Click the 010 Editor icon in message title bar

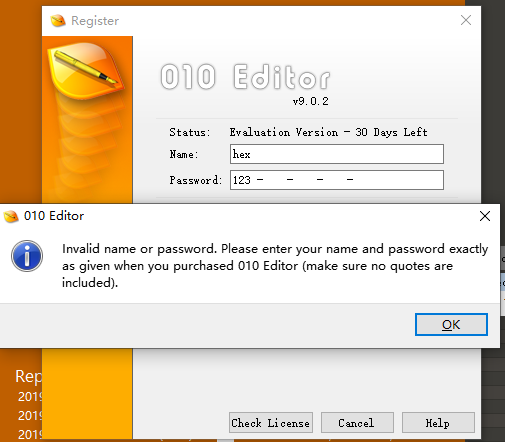point(11,216)
